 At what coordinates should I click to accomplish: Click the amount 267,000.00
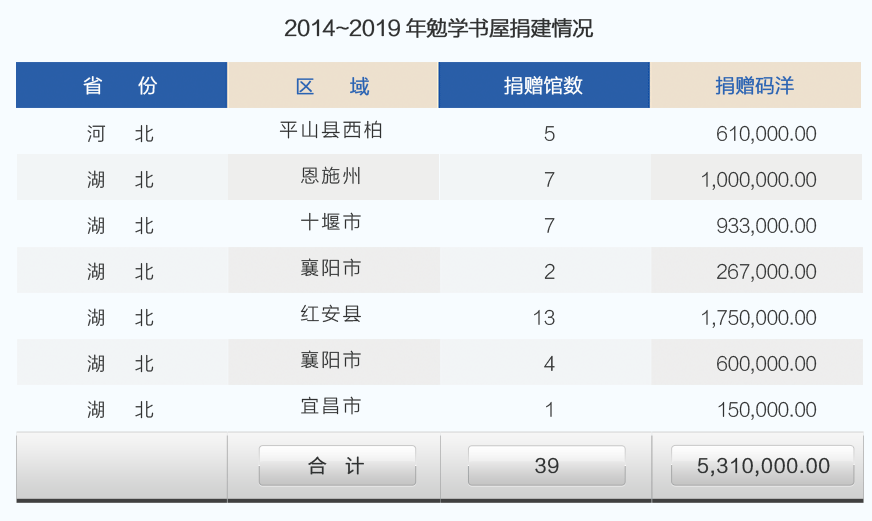point(766,272)
